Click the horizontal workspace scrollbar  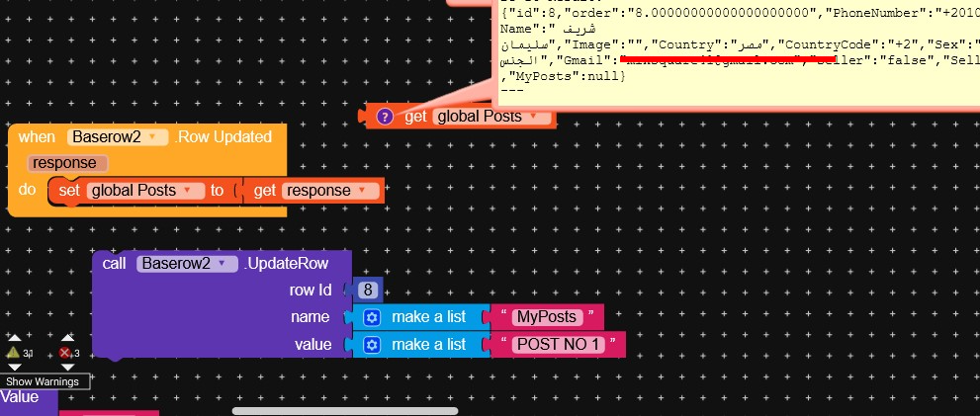point(344,411)
